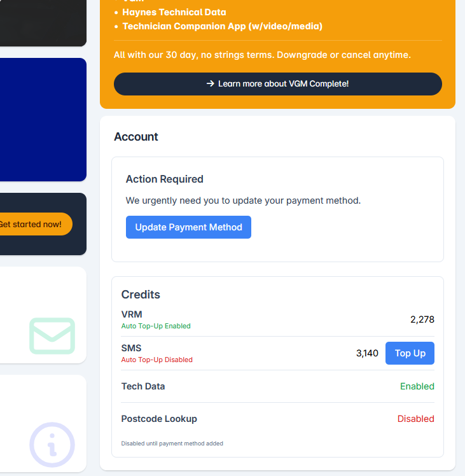465x476 pixels.
Task: Click the VRM Auto Top-Up Enabled status
Action: (x=156, y=326)
